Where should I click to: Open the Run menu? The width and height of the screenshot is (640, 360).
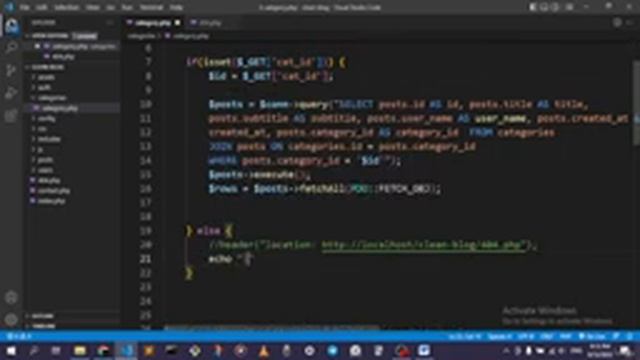pyautogui.click(x=127, y=7)
